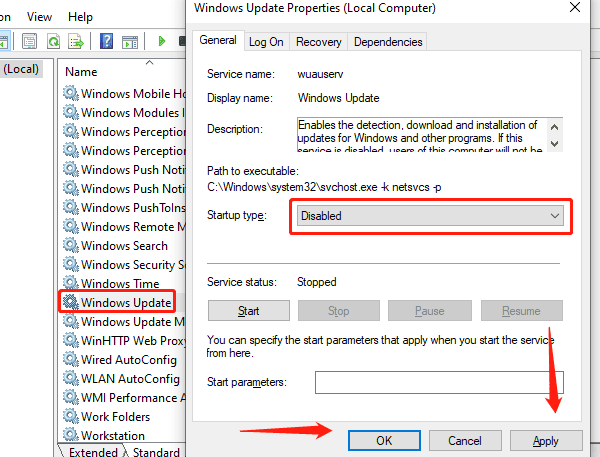Click gear icon beside Windows Time
This screenshot has height=457, width=600.
tap(70, 283)
